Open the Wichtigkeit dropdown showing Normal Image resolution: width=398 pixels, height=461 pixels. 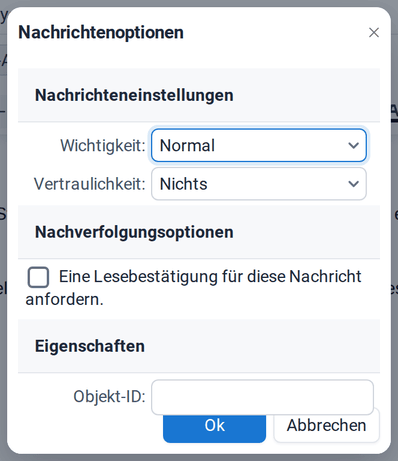[x=259, y=145]
